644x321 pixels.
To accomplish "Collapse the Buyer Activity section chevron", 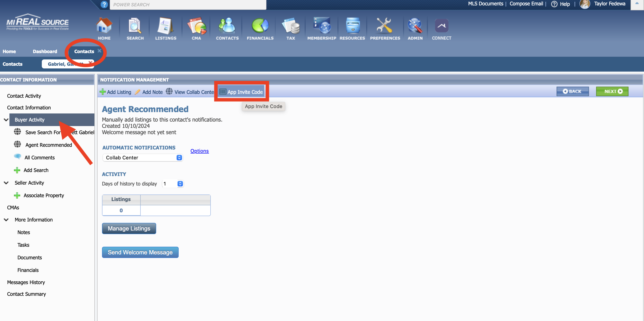I will click(x=6, y=120).
